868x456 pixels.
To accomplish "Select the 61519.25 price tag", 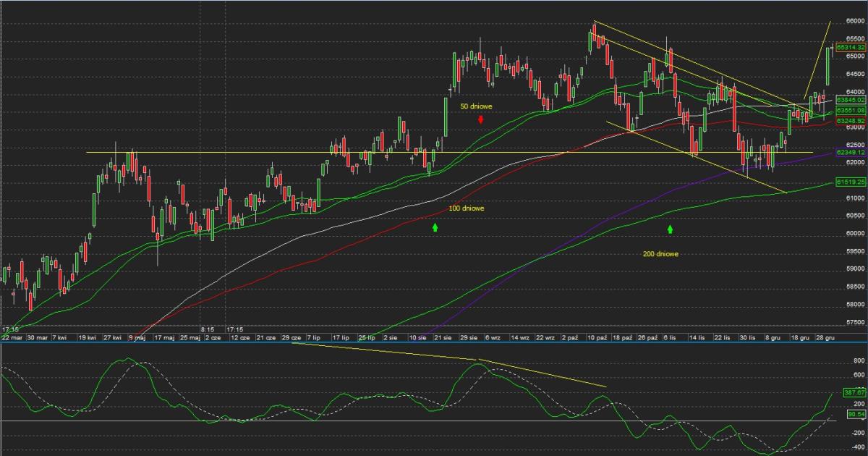I will click(x=851, y=182).
